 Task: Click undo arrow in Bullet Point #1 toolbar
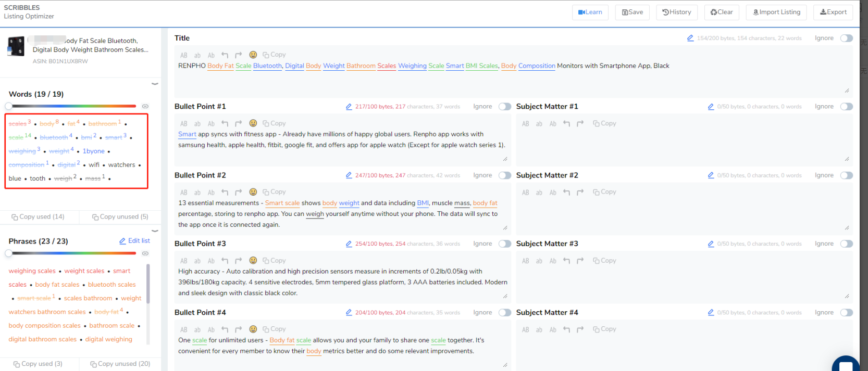point(225,123)
